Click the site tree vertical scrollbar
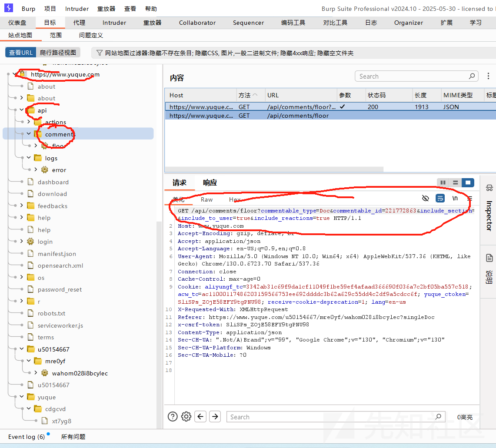Screen dimensions: 496x448 pos(159,325)
